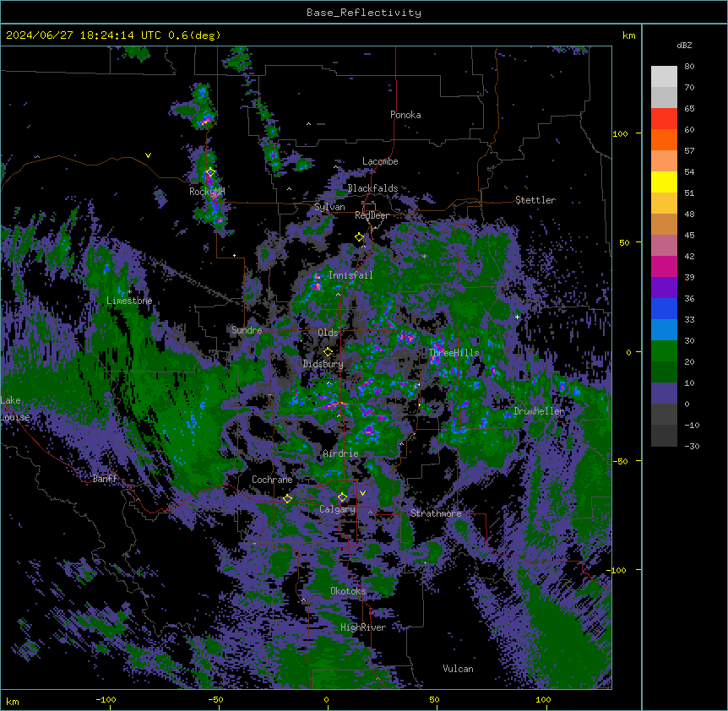Click the -50 tick label on the right axis

click(620, 461)
